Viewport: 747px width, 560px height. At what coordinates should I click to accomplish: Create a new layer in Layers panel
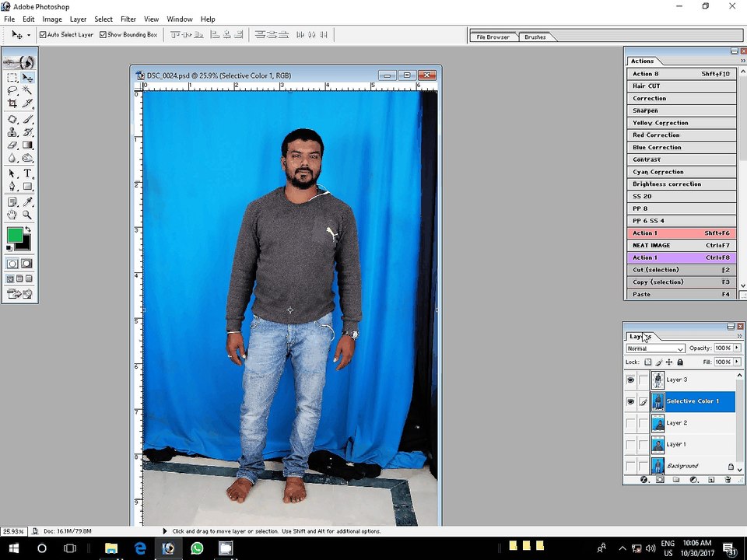[710, 480]
